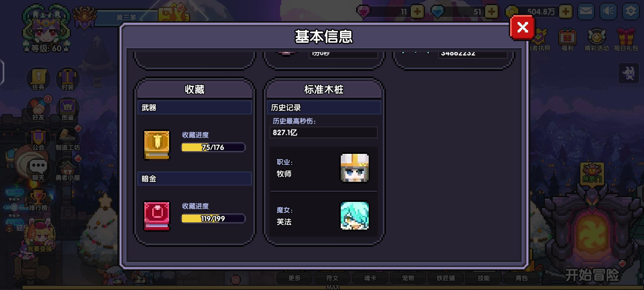
Task: Click the weapon 75/176 progress bar
Action: [x=213, y=147]
